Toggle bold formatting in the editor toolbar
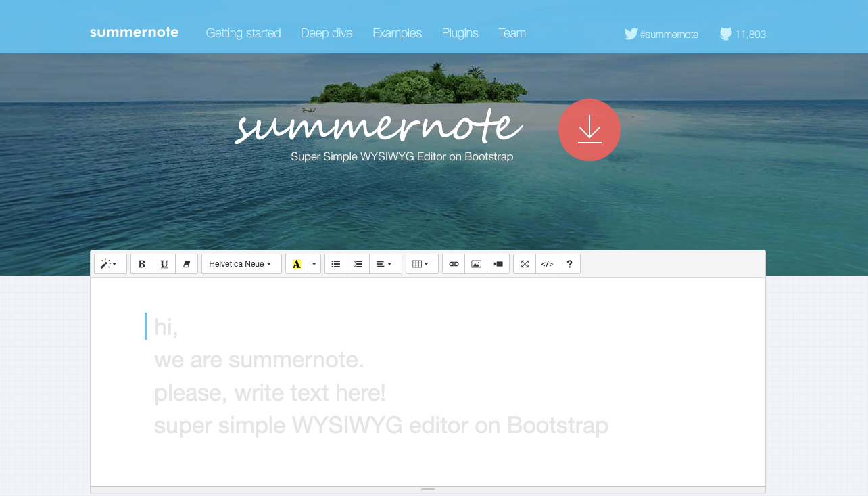868x496 pixels. 141,264
